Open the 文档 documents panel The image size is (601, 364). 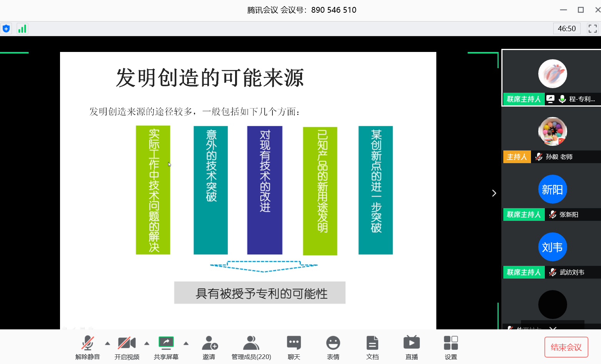point(372,347)
